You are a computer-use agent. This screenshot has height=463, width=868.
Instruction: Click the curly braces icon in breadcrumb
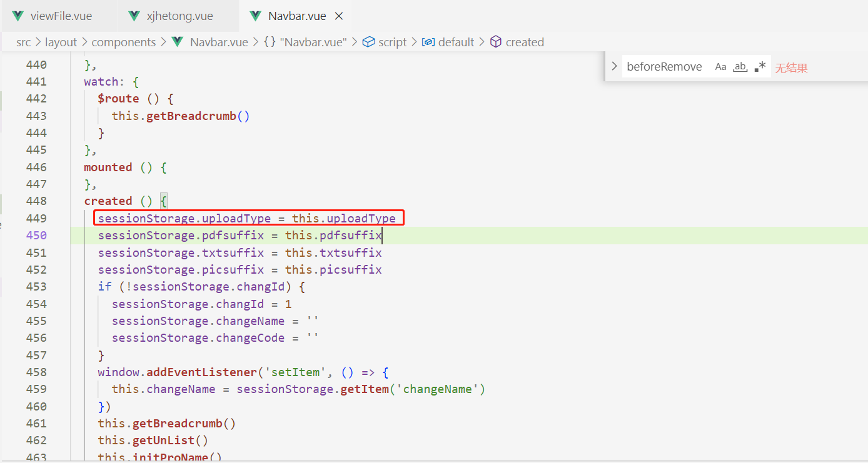[x=270, y=42]
